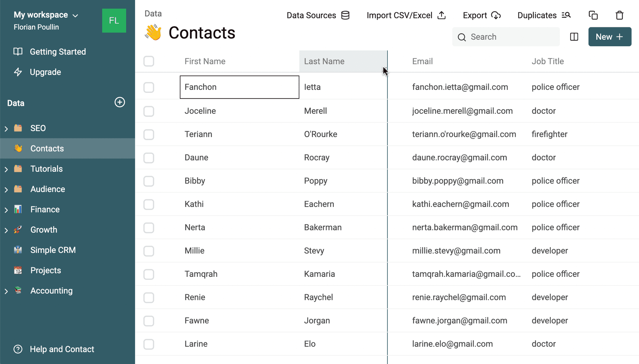Image resolution: width=639 pixels, height=364 pixels.
Task: Expand the SEO folder
Action: click(x=6, y=128)
